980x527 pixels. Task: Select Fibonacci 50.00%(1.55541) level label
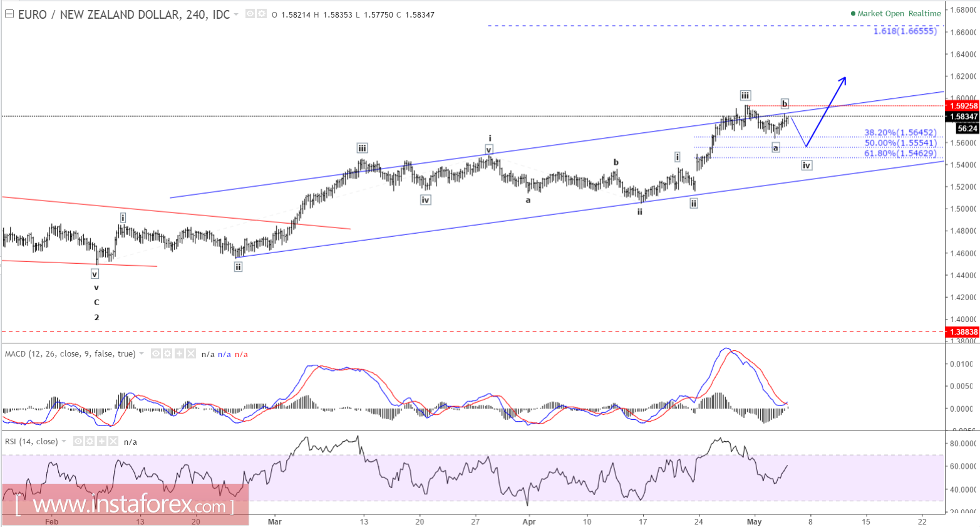[900, 143]
